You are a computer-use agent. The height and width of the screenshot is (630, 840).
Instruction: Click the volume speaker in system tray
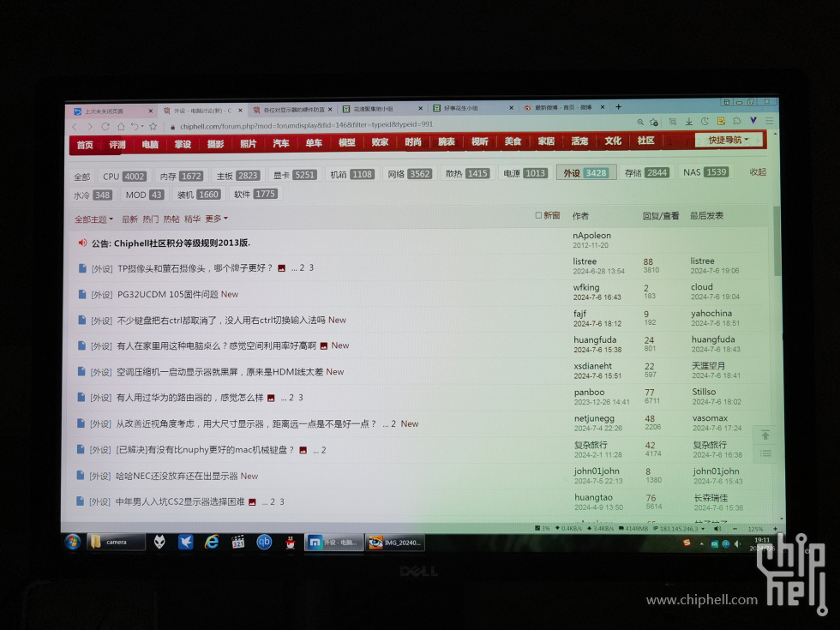tap(738, 543)
